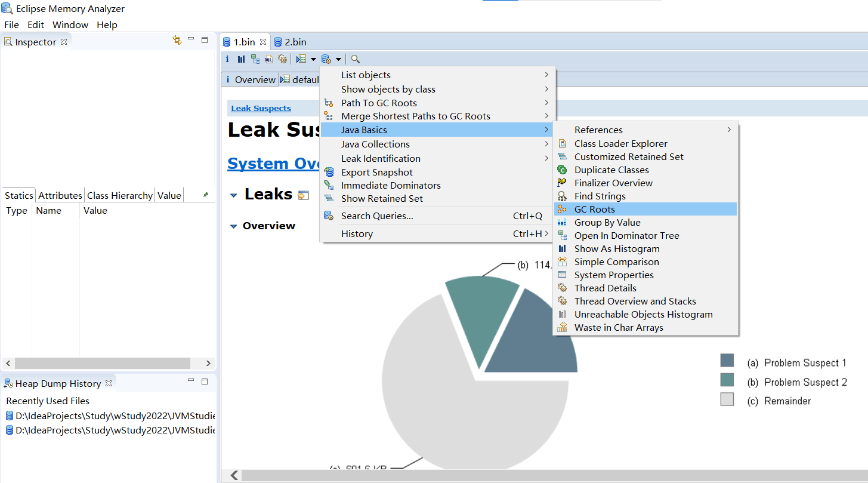Open the Histogram toolbar icon
Image resolution: width=868 pixels, height=483 pixels.
pyautogui.click(x=241, y=59)
